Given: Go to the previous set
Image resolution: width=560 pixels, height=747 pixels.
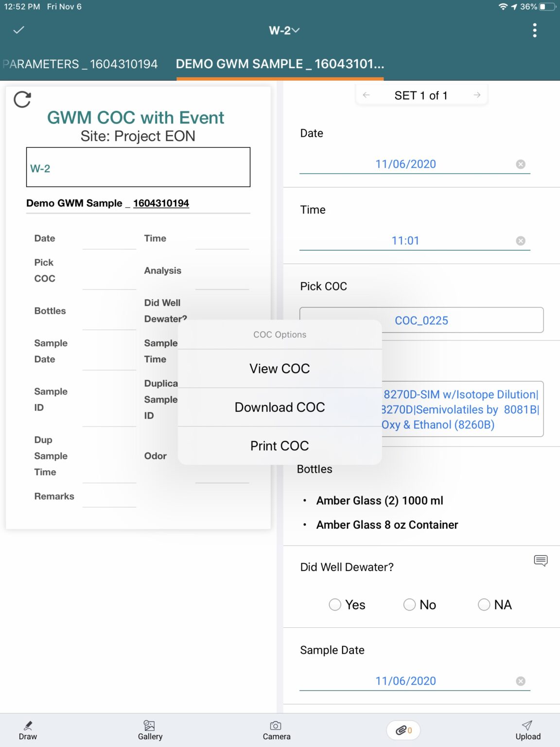Looking at the screenshot, I should tap(366, 95).
